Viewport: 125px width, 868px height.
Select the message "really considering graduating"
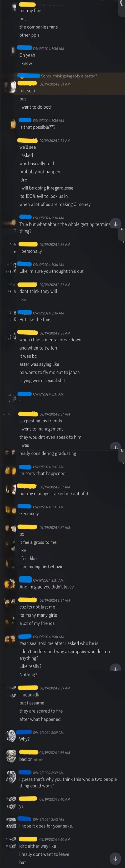tap(48, 454)
